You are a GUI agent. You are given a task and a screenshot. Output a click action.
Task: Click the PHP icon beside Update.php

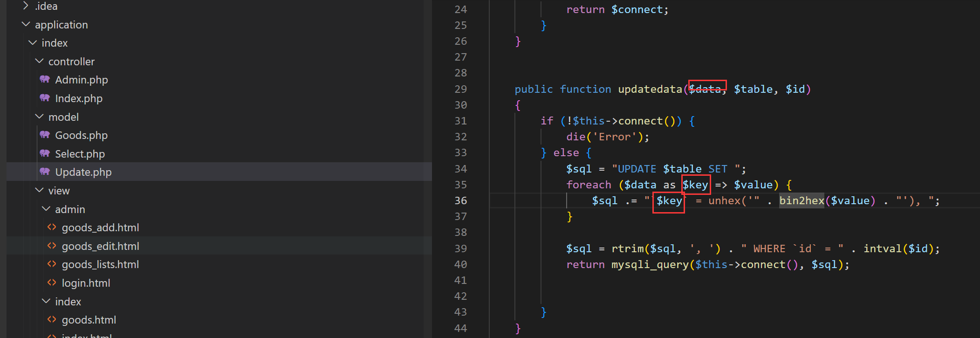coord(45,172)
